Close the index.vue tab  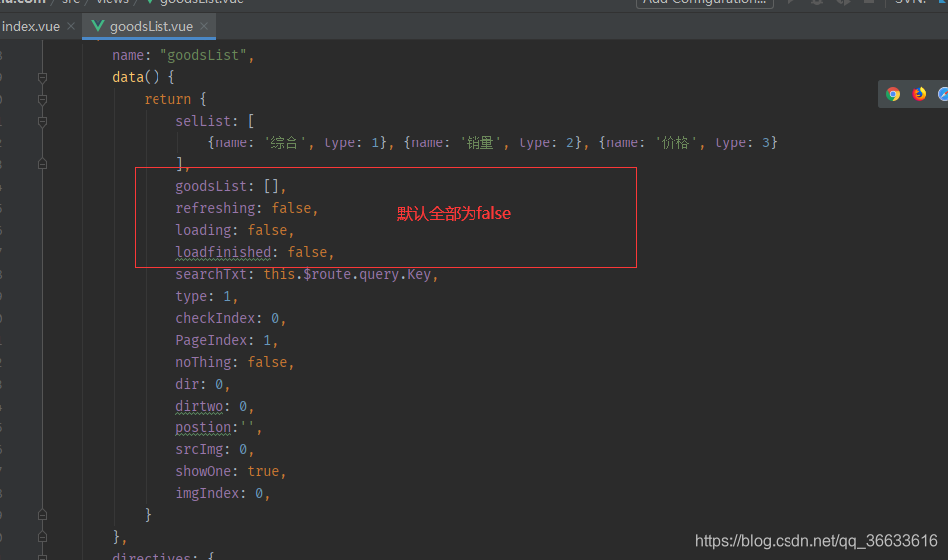point(71,26)
